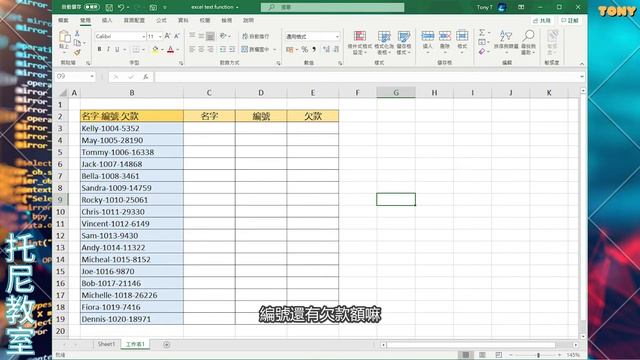Toggle Center horizontal alignment
Screen dimensions: 640x360
(x=201, y=49)
